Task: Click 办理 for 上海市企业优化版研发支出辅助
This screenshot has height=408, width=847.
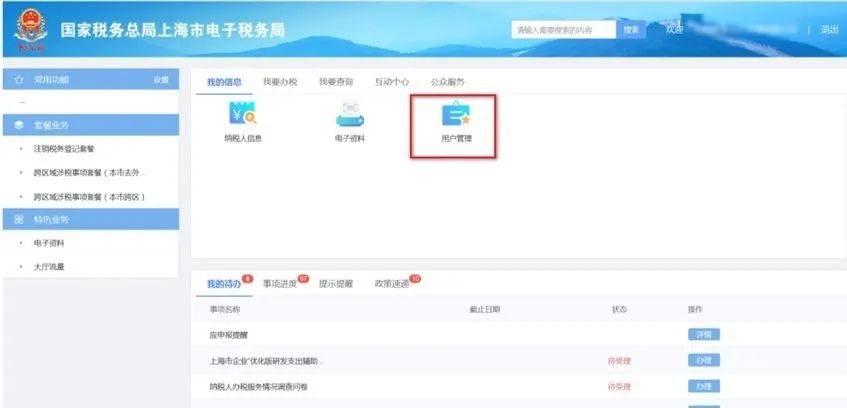Action: click(704, 360)
